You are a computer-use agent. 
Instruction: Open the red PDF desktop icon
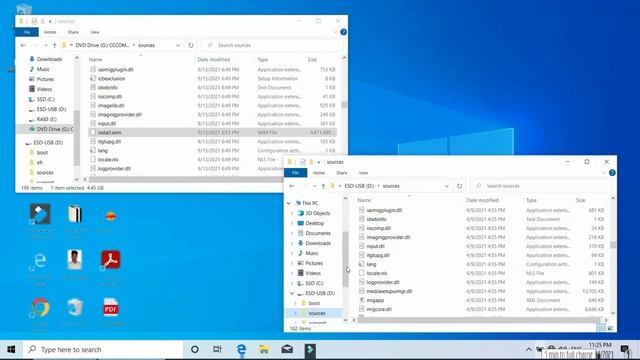[111, 308]
